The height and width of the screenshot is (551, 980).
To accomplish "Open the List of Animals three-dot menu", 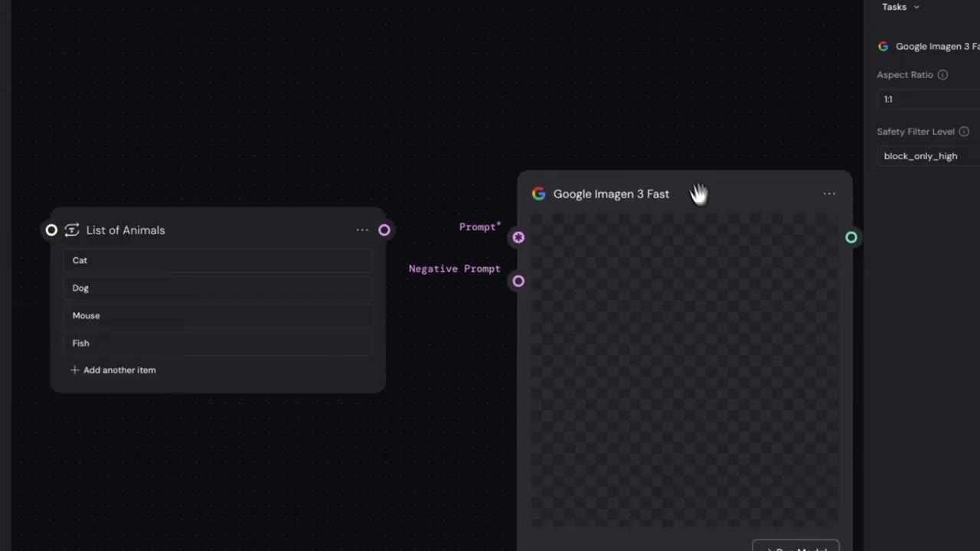I will 362,230.
